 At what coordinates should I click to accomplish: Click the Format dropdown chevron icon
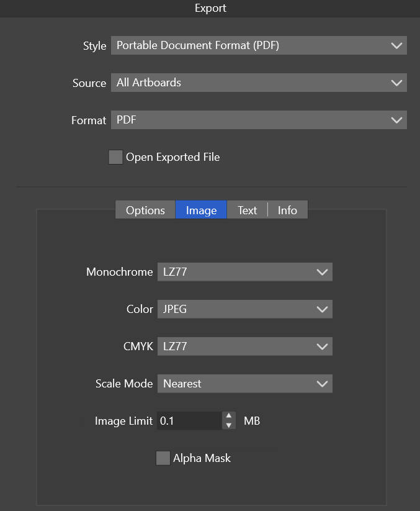(x=397, y=119)
